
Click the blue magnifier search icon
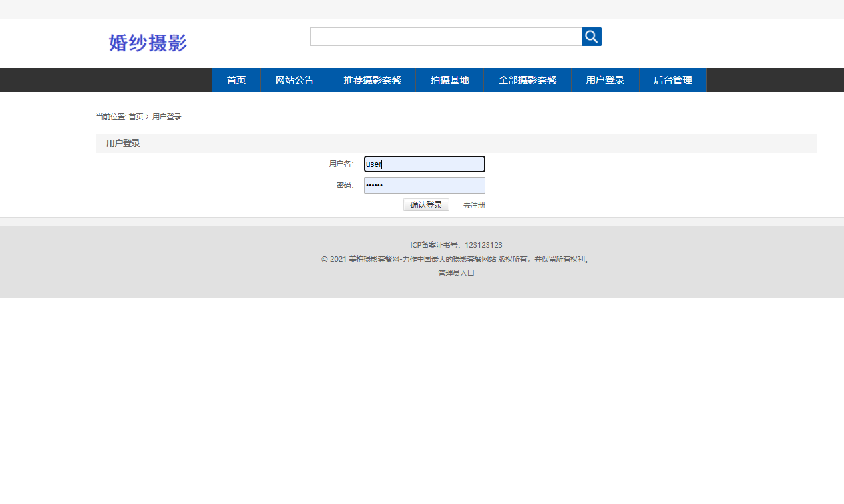coord(591,37)
